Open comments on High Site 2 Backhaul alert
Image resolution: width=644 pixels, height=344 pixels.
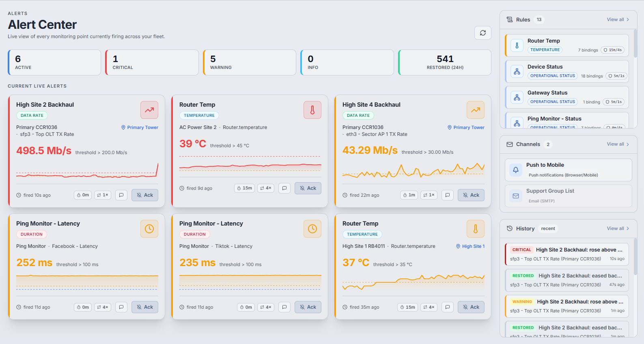pos(121,195)
